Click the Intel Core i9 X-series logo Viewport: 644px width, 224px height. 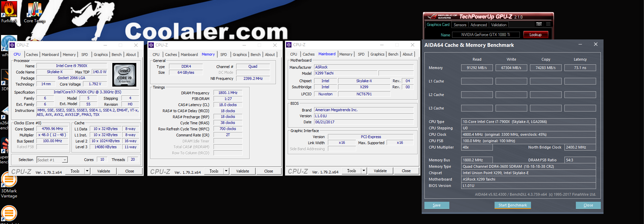pyautogui.click(x=124, y=75)
